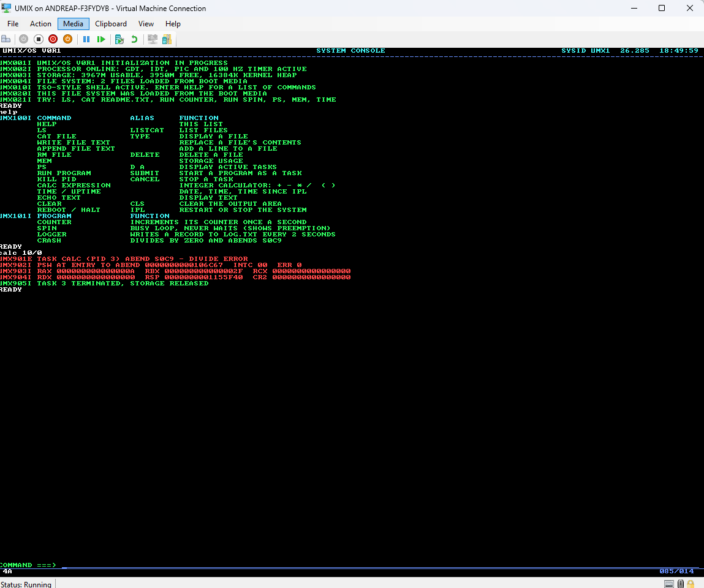Click the mouse status icon
Screen dimensions: 704x588
click(x=681, y=584)
